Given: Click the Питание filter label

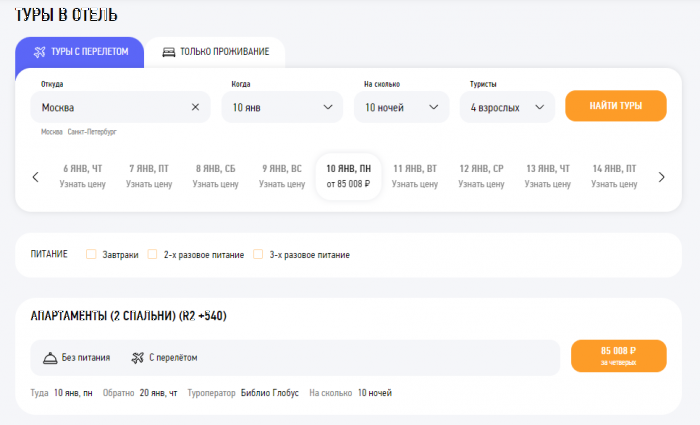Looking at the screenshot, I should point(49,254).
